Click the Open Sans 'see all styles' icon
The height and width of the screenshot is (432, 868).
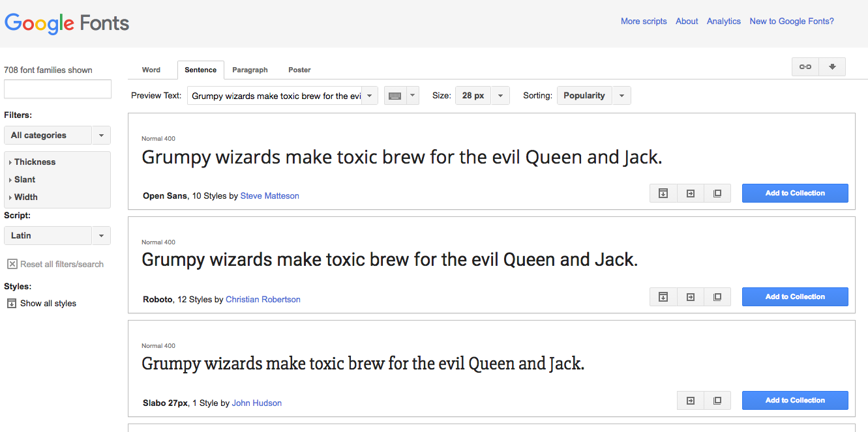663,194
